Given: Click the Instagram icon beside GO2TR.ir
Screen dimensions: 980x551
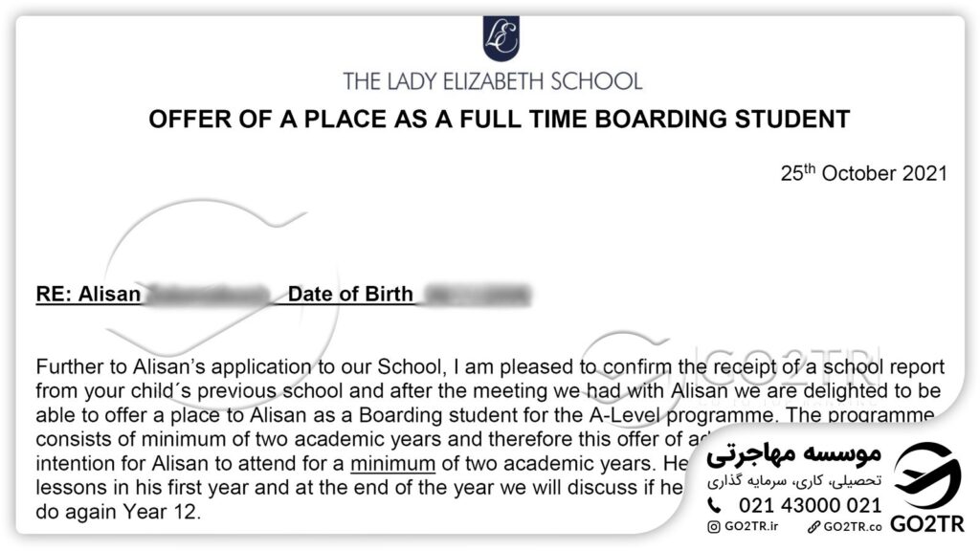Looking at the screenshot, I should 714,527.
